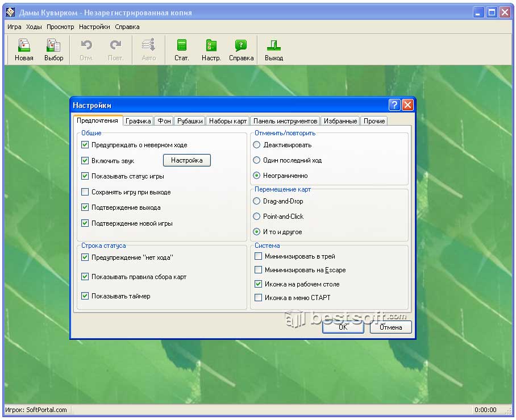The image size is (516, 420).
Task: Enable Минимизировать в трей checkbox
Action: 259,256
